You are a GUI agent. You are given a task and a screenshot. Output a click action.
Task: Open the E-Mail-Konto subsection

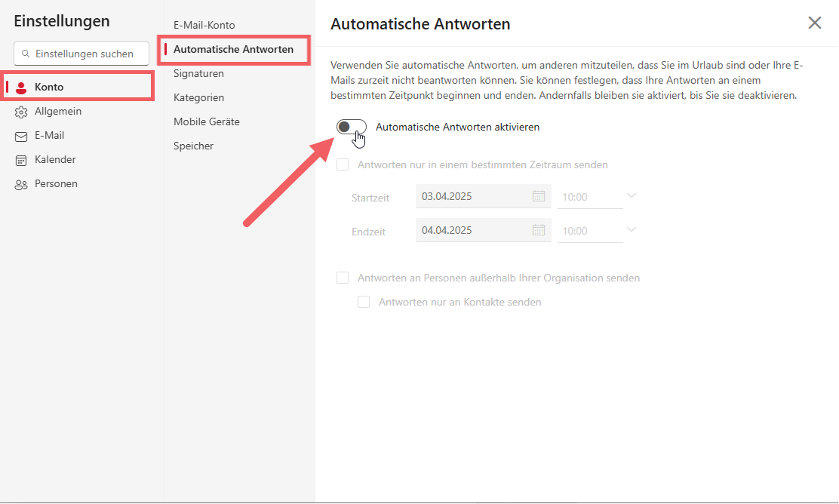pos(204,25)
